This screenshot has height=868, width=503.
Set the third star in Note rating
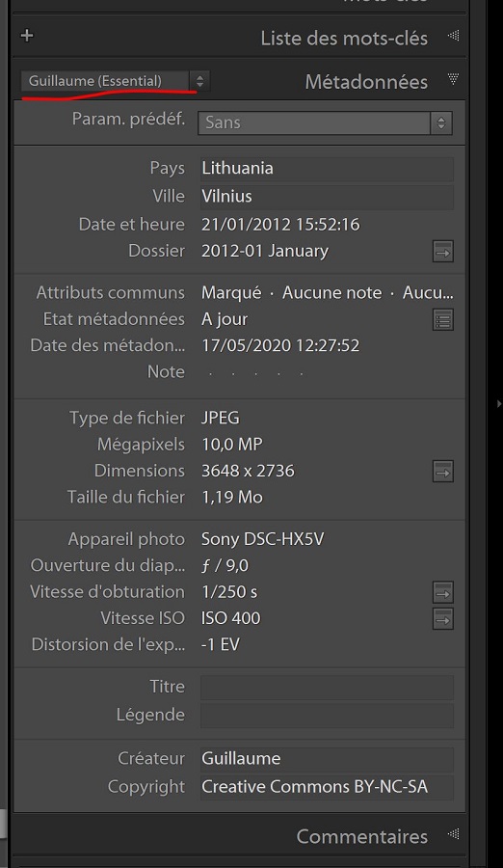(x=255, y=373)
